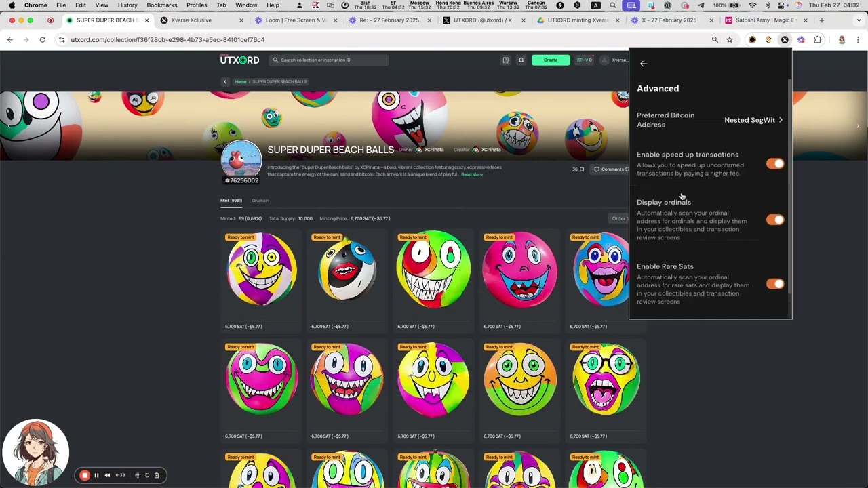Image resolution: width=868 pixels, height=488 pixels.
Task: Click the Chrome address bar URL
Action: click(167, 40)
